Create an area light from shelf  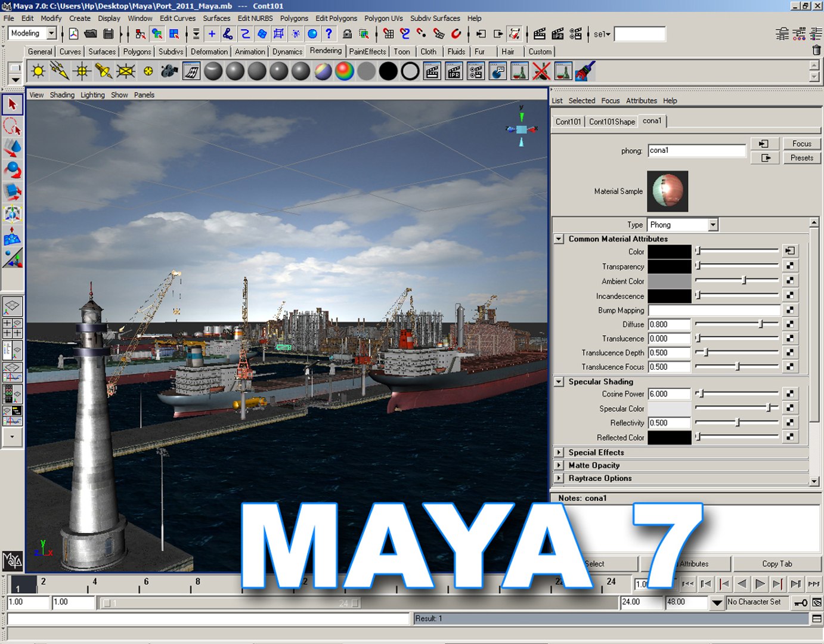pos(126,72)
